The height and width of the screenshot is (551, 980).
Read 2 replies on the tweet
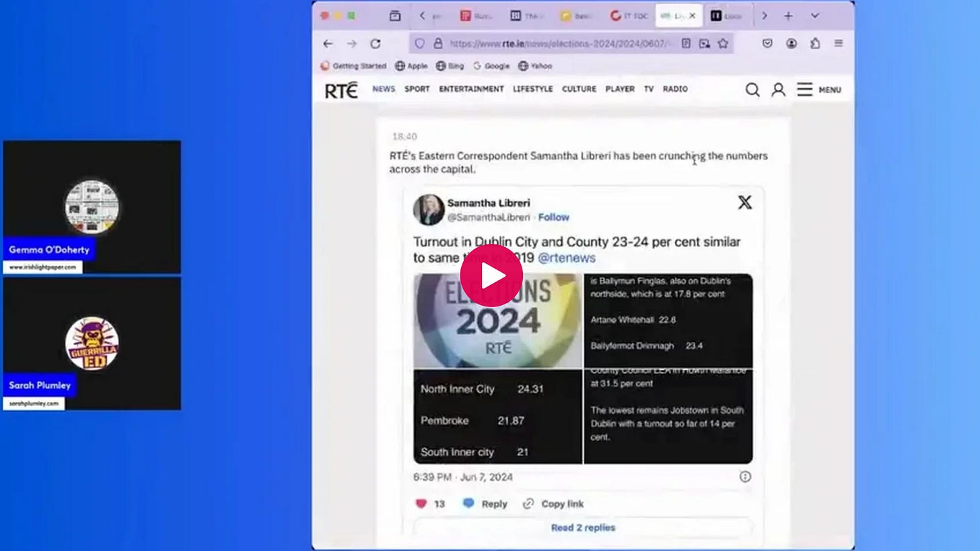coord(583,527)
